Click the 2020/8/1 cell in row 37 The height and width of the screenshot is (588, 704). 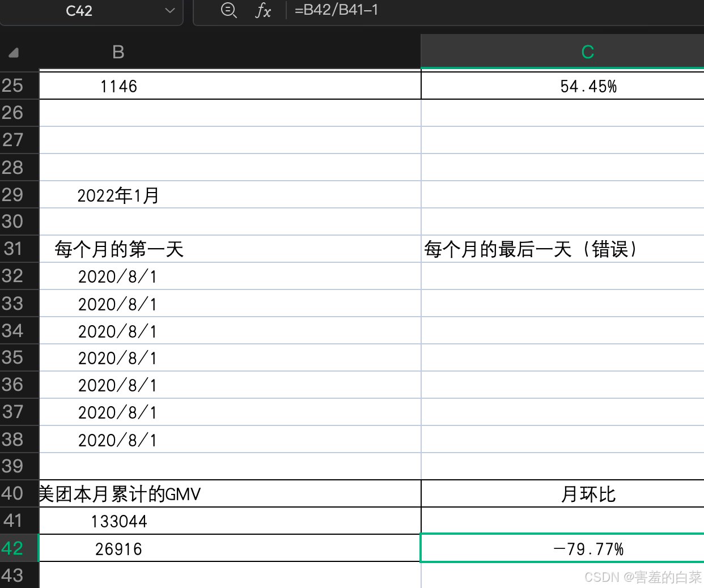click(x=230, y=412)
